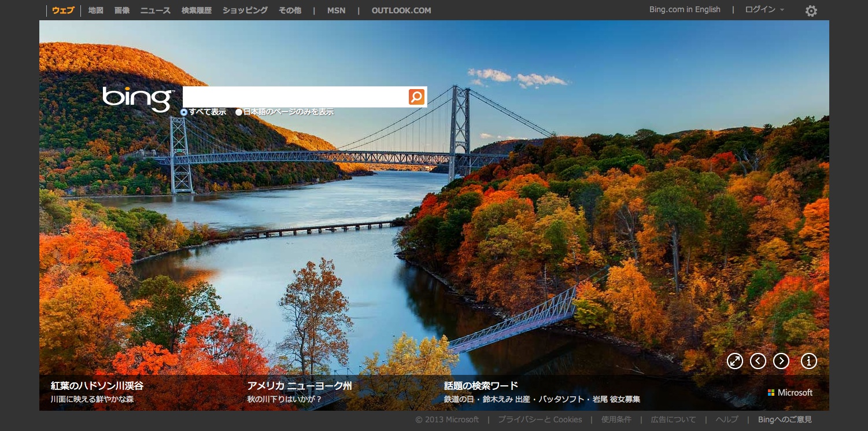Viewport: 868px width, 431px height.
Task: Open settings gear icon
Action: point(811,11)
